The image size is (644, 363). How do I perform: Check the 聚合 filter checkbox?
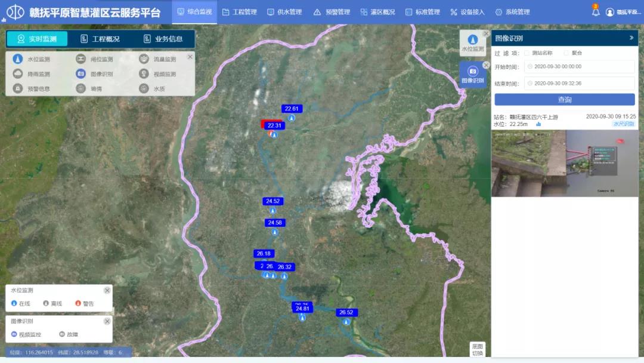coord(566,53)
